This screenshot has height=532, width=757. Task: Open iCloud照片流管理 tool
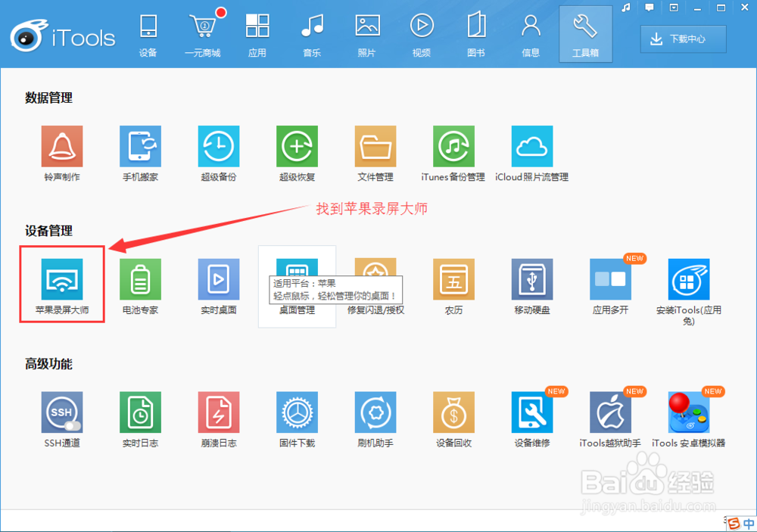[532, 146]
